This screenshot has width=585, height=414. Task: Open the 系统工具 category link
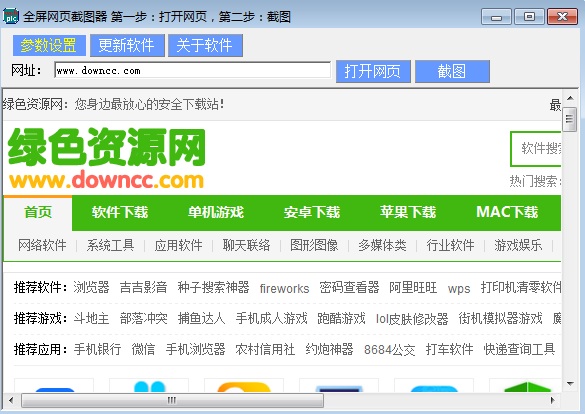[110, 245]
